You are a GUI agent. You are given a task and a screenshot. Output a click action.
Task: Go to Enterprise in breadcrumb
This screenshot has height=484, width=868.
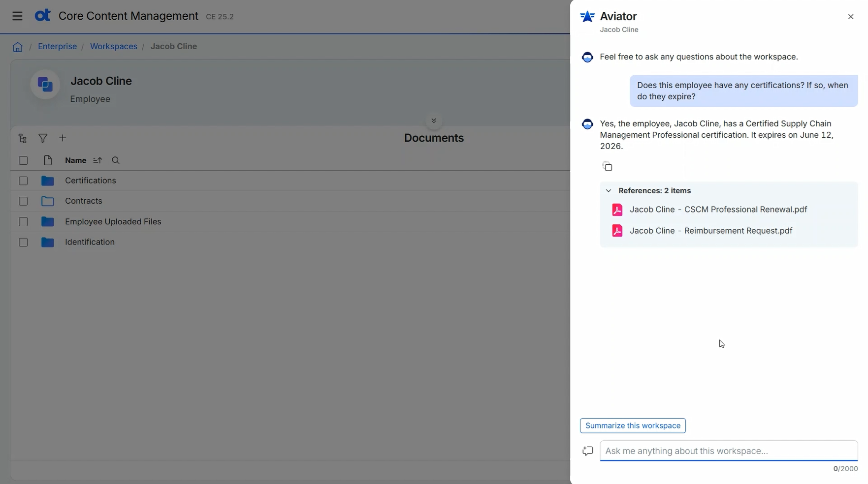[57, 46]
